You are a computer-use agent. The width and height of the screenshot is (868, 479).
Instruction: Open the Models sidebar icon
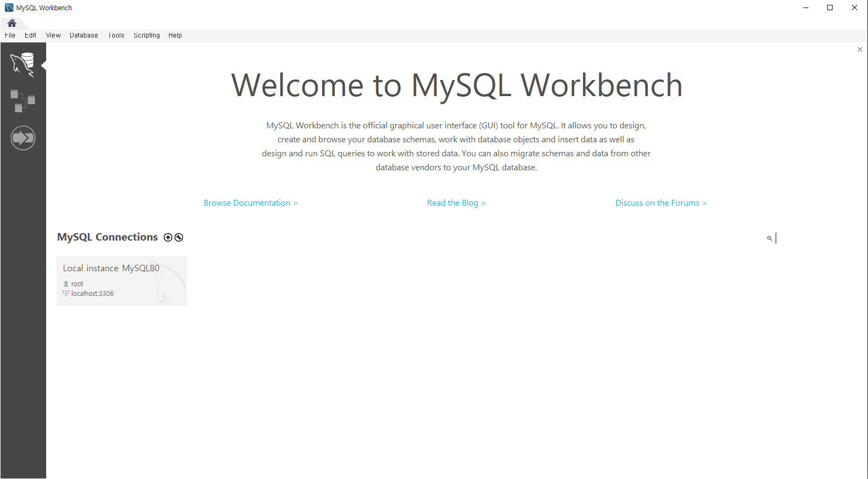23,100
